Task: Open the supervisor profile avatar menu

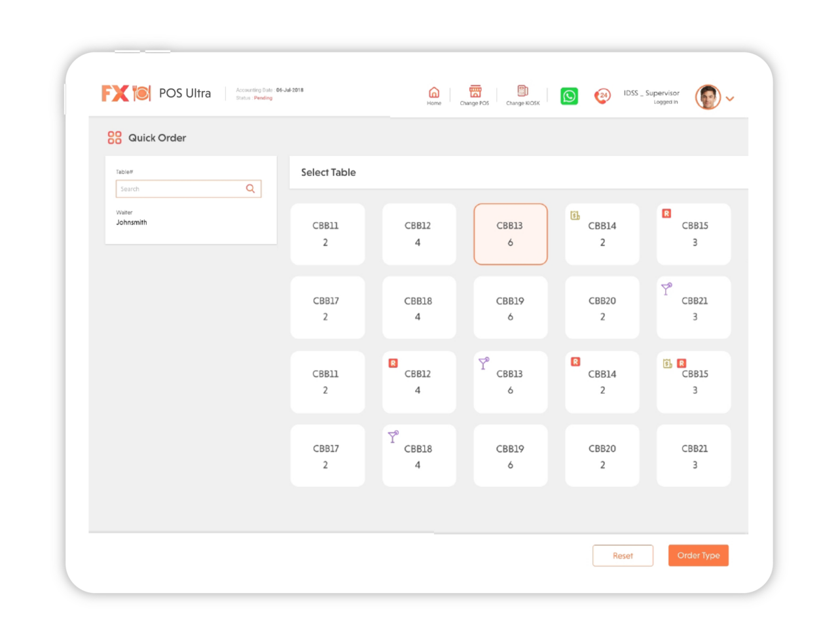Action: [708, 96]
